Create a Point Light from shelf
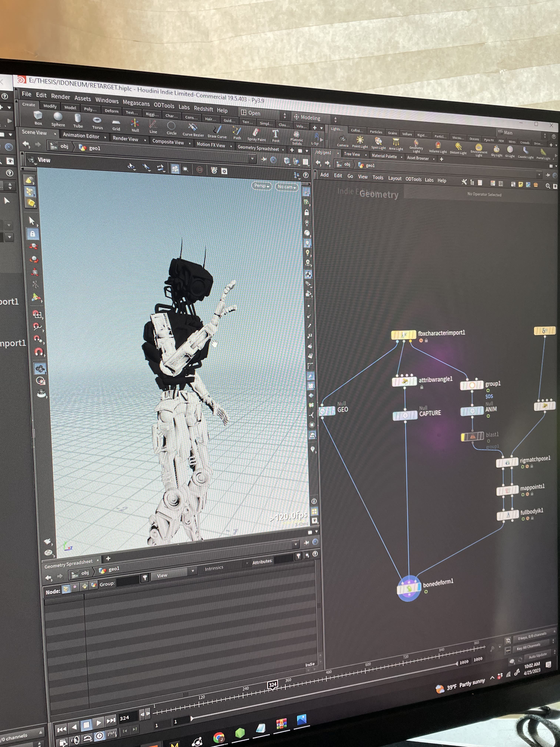Viewport: 560px width, 747px height. [360, 142]
